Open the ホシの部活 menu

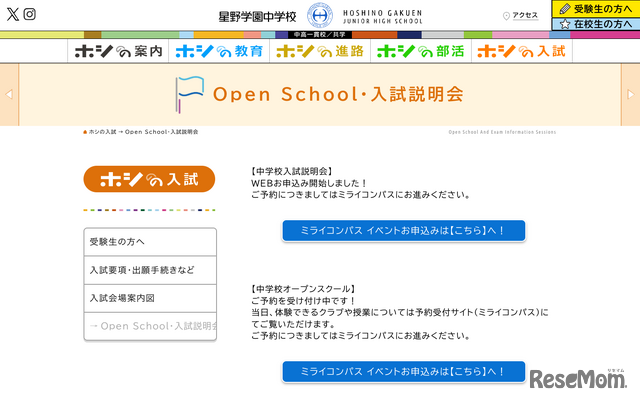(x=421, y=51)
